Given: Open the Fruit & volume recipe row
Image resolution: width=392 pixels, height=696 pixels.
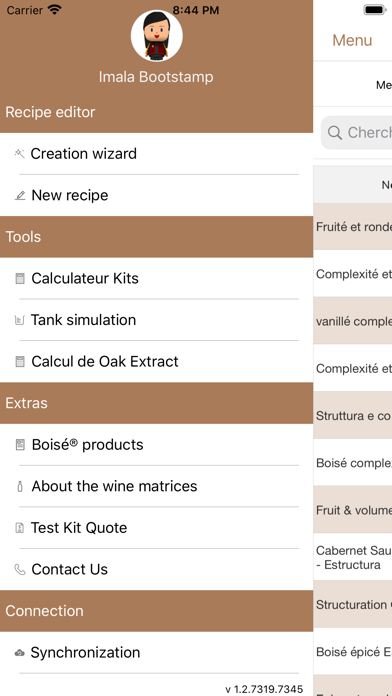Looking at the screenshot, I should (x=353, y=510).
